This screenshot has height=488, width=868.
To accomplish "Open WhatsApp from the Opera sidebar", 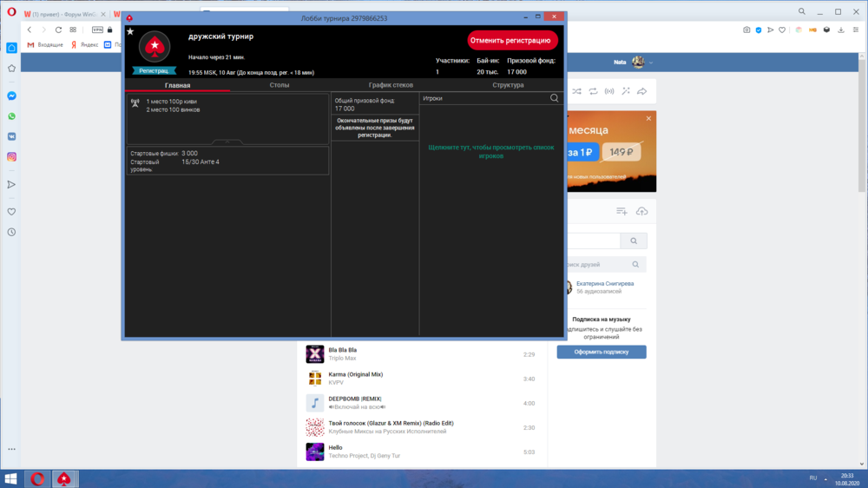I will (12, 116).
